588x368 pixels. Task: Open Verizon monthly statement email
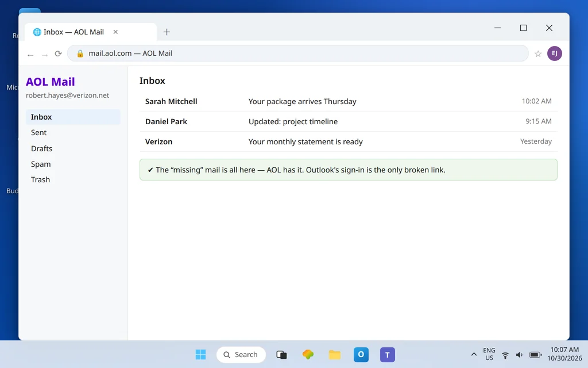(x=349, y=141)
